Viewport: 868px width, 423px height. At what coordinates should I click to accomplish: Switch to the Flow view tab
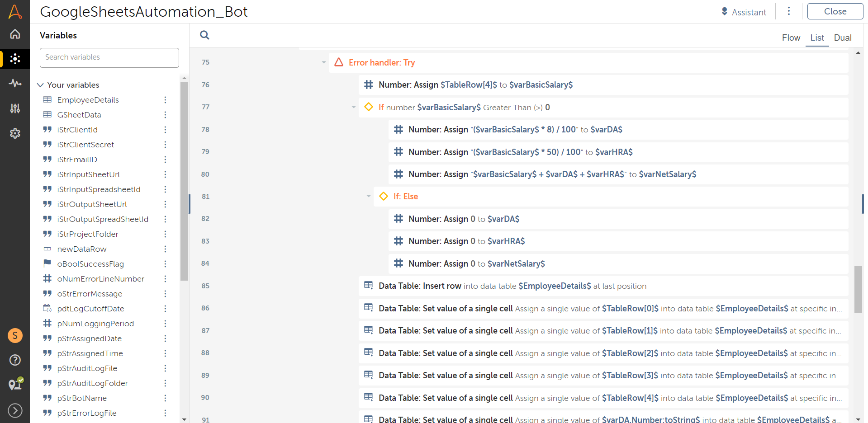point(791,38)
